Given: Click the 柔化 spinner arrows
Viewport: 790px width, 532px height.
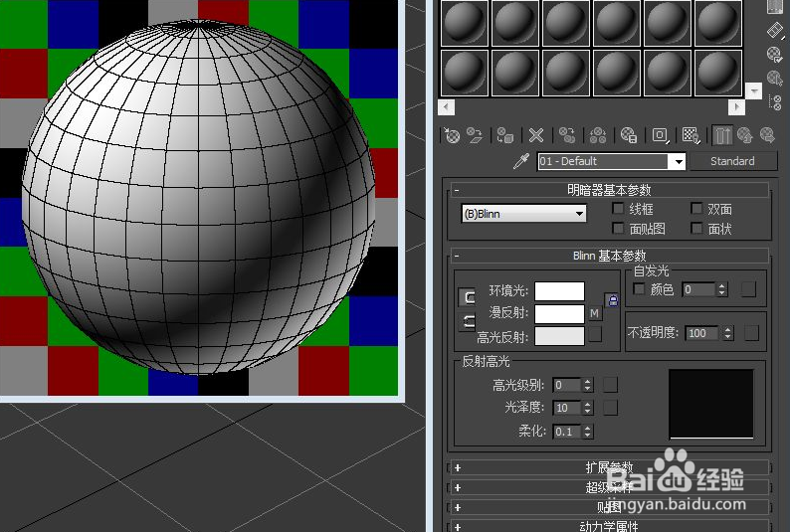Looking at the screenshot, I should (587, 432).
